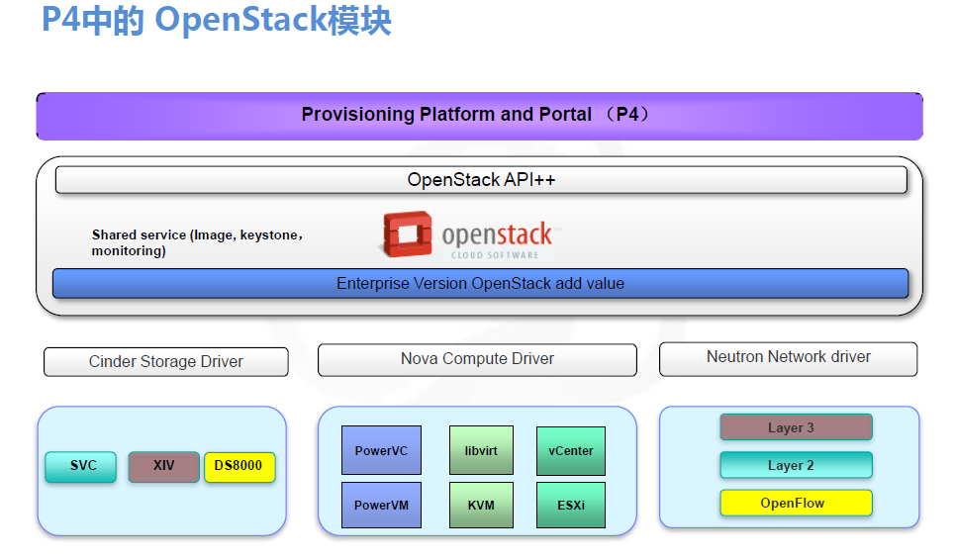Click the OpenStack API++ bar
Viewport: 955px width, 560px height.
pos(481,180)
